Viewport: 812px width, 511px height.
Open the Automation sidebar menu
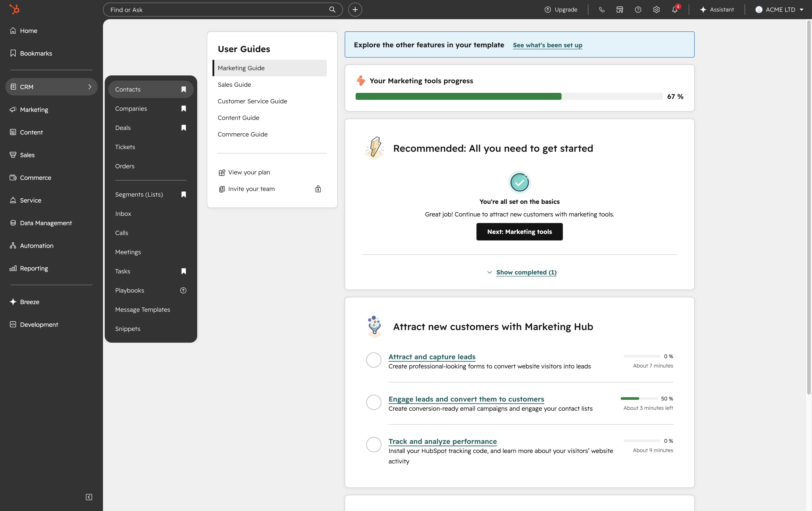coord(51,246)
